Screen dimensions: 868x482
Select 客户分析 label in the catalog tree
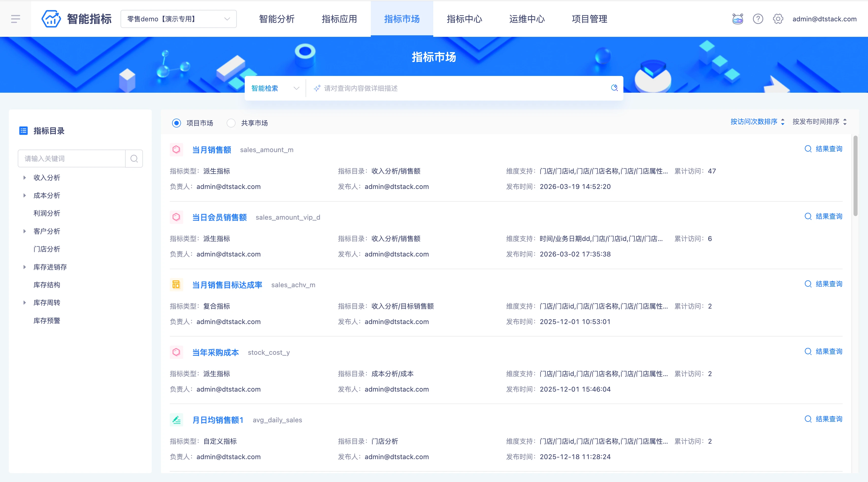(47, 231)
